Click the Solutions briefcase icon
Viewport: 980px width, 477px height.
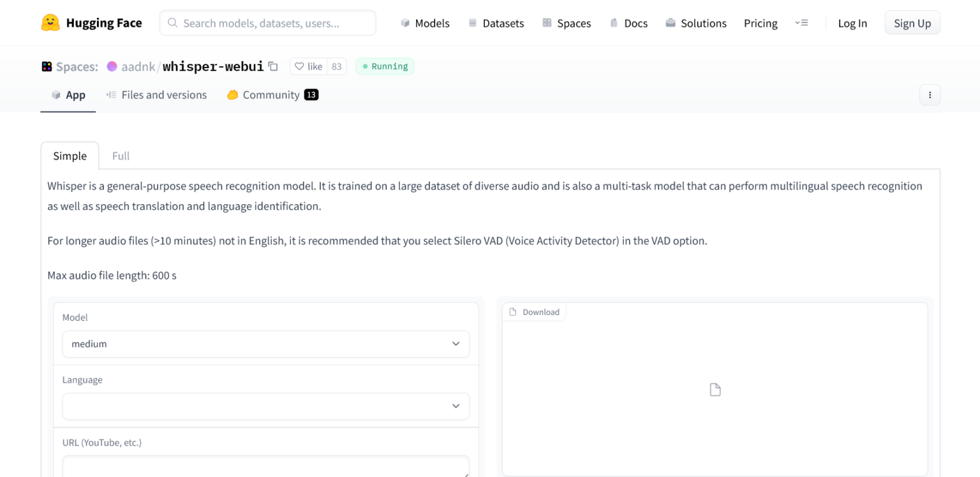[x=669, y=22]
